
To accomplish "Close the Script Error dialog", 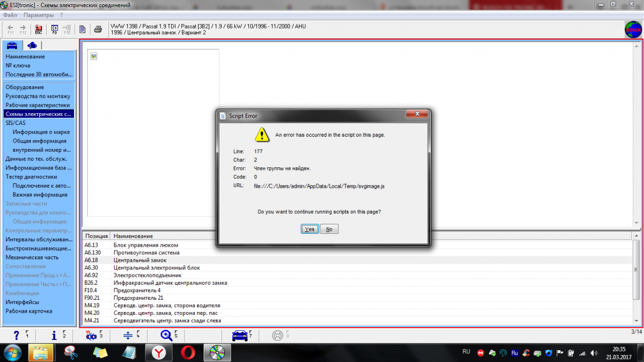I will 416,114.
